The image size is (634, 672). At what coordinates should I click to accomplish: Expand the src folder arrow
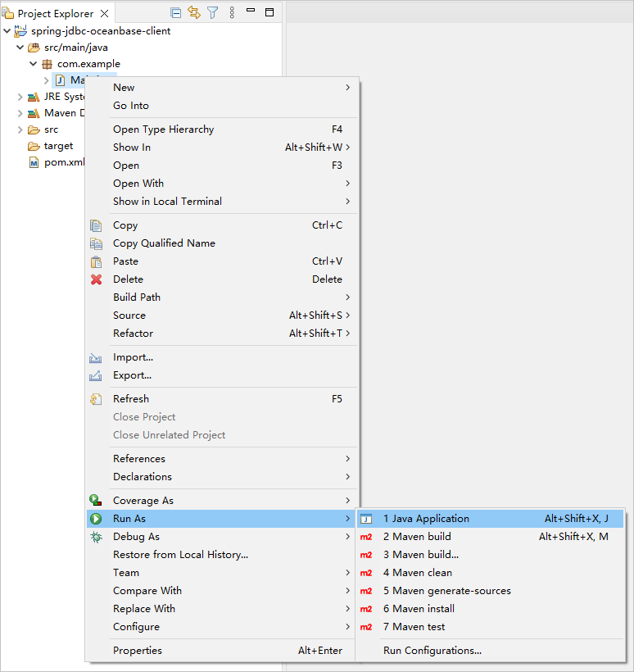click(20, 129)
